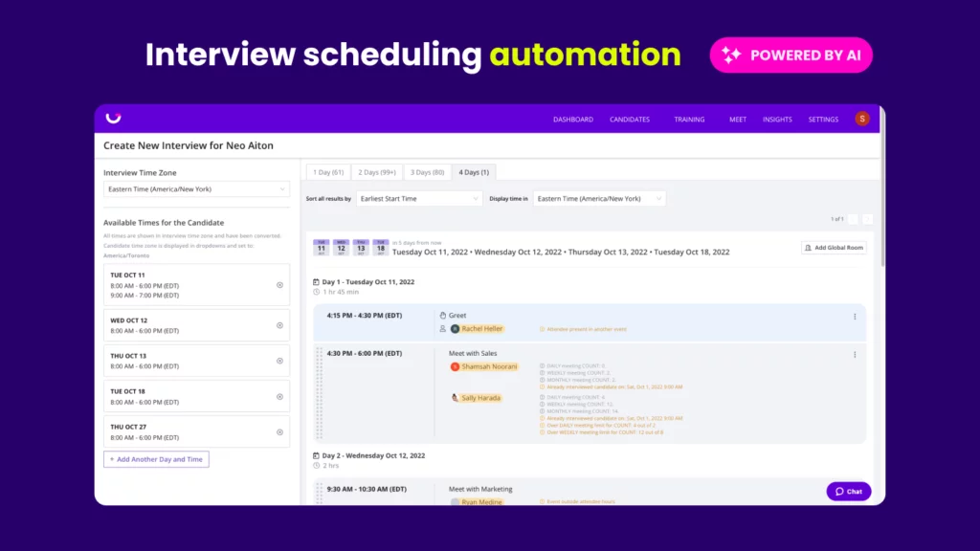Image resolution: width=980 pixels, height=551 pixels.
Task: Click the "Day 1 - Tuesday Oct 11, 2022" heading
Action: [x=368, y=282]
